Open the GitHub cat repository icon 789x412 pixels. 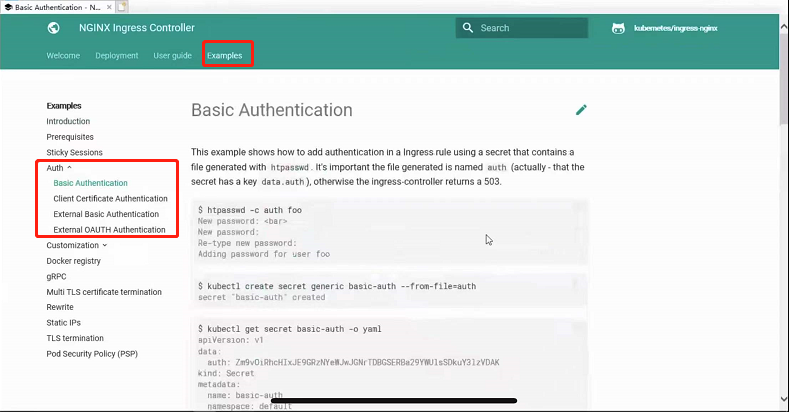[618, 28]
